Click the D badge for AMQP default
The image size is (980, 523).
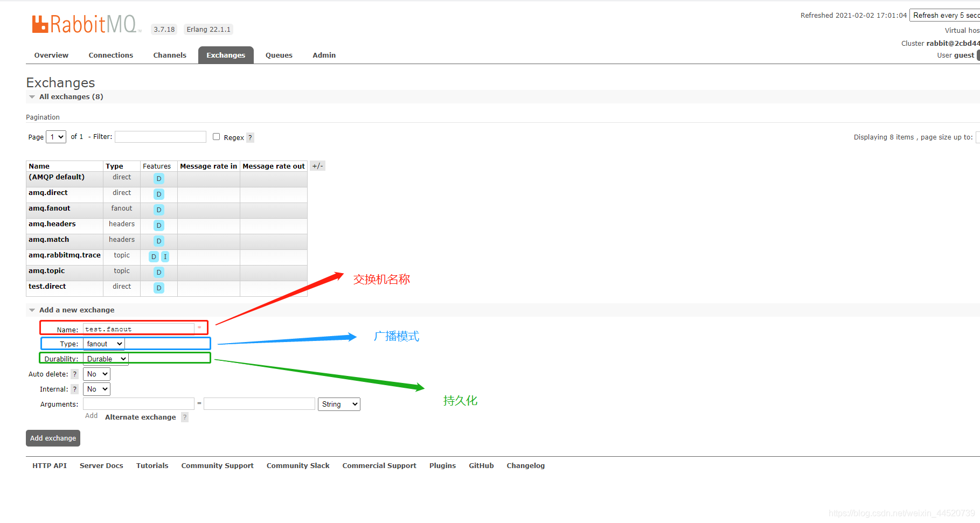(159, 179)
